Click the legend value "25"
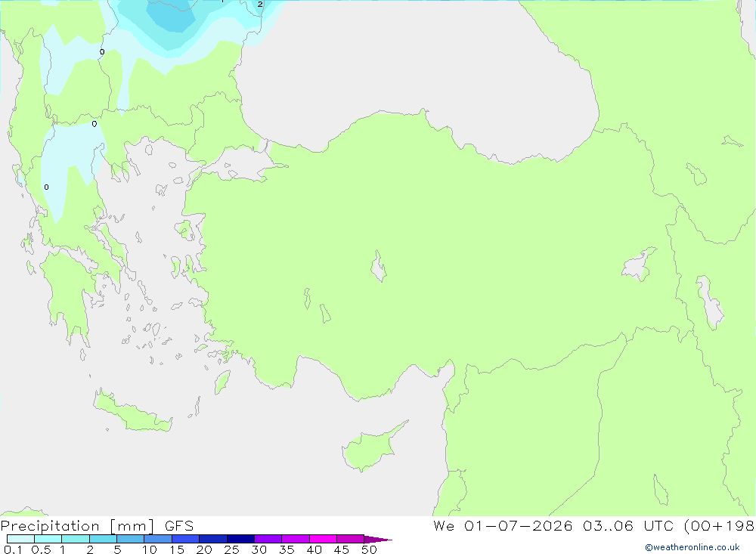This screenshot has height=554, width=756. pos(231,549)
